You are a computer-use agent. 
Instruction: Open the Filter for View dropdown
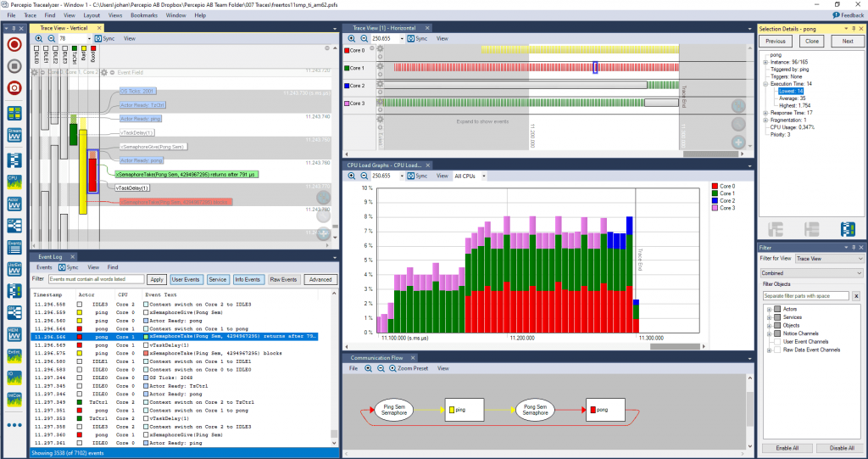point(828,258)
